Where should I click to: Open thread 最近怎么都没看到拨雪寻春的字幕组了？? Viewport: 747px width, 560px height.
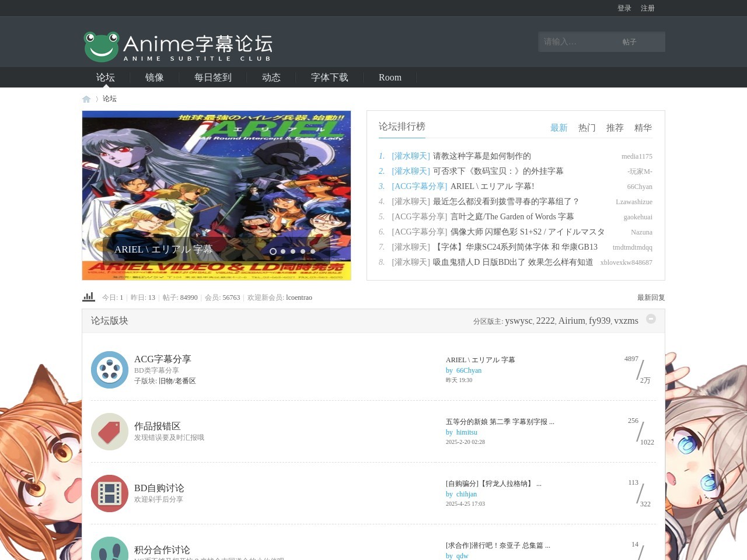pos(507,201)
